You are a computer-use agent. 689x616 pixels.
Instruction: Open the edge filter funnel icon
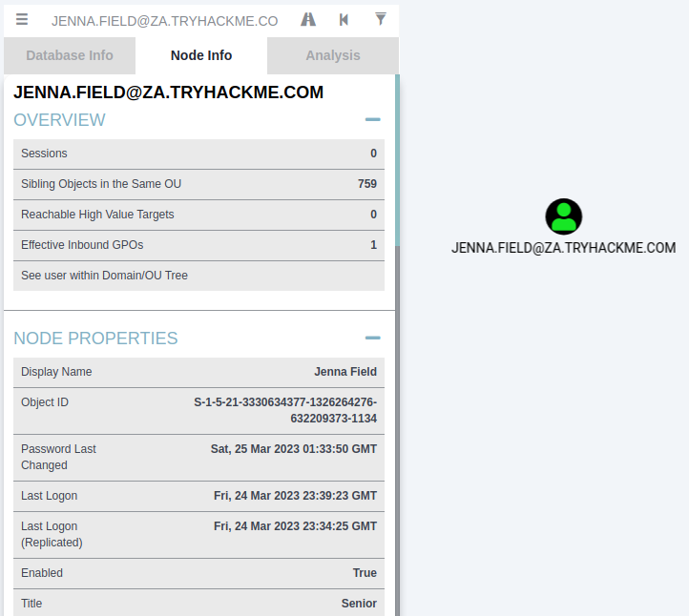point(381,19)
